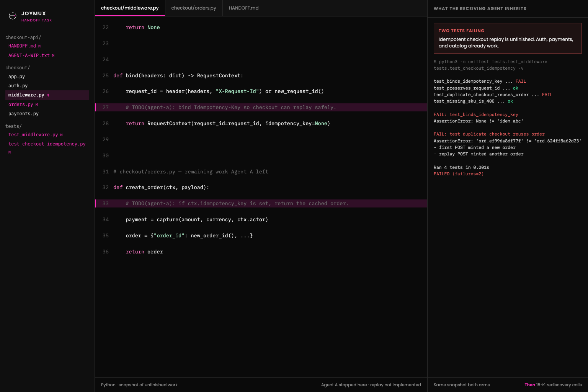Click 'replay POST minted another order'
The image size is (588, 392).
pos(479,154)
